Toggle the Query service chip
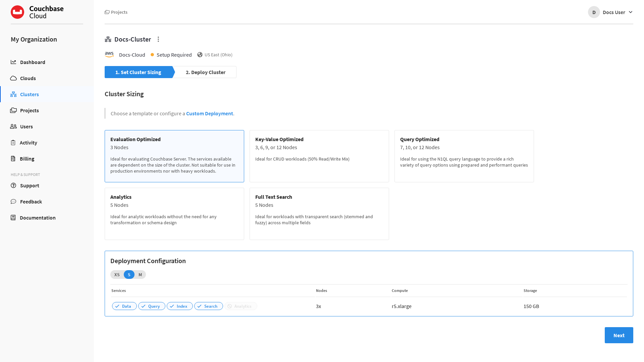This screenshot has height=362, width=644. pyautogui.click(x=152, y=306)
